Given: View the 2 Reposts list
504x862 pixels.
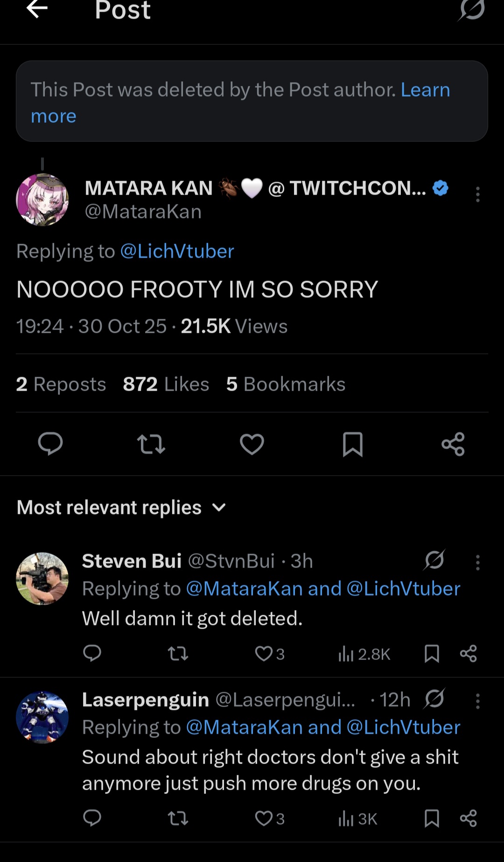Looking at the screenshot, I should [61, 385].
